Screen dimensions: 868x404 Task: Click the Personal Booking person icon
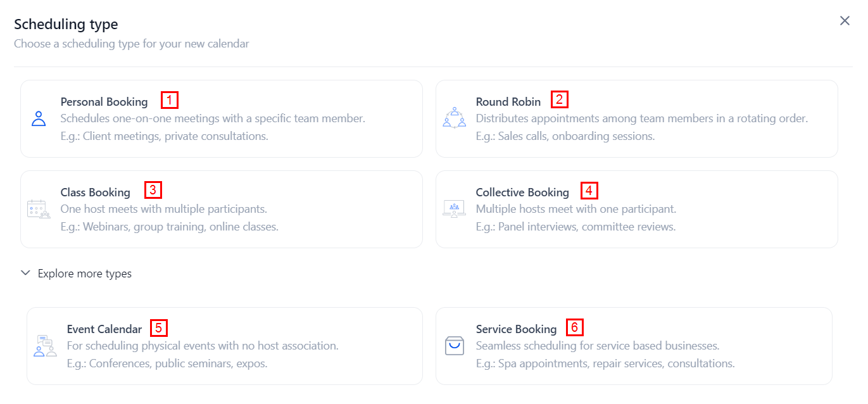pyautogui.click(x=39, y=118)
